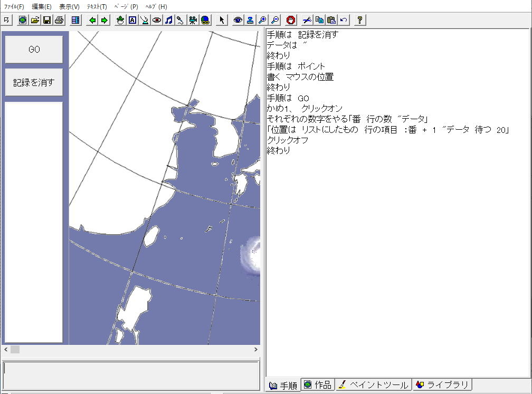
Task: Open the ライブラリ tab
Action: 442,385
